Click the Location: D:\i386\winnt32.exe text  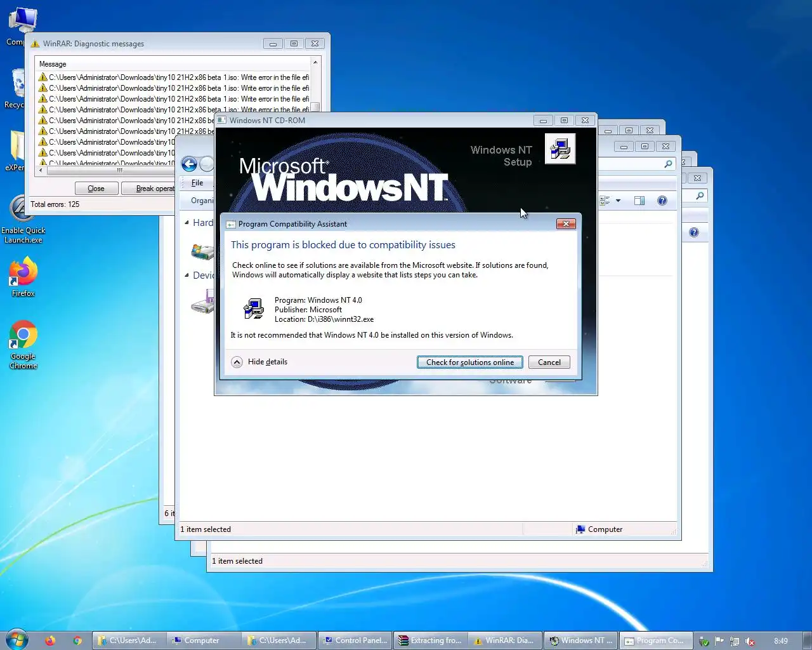point(324,319)
